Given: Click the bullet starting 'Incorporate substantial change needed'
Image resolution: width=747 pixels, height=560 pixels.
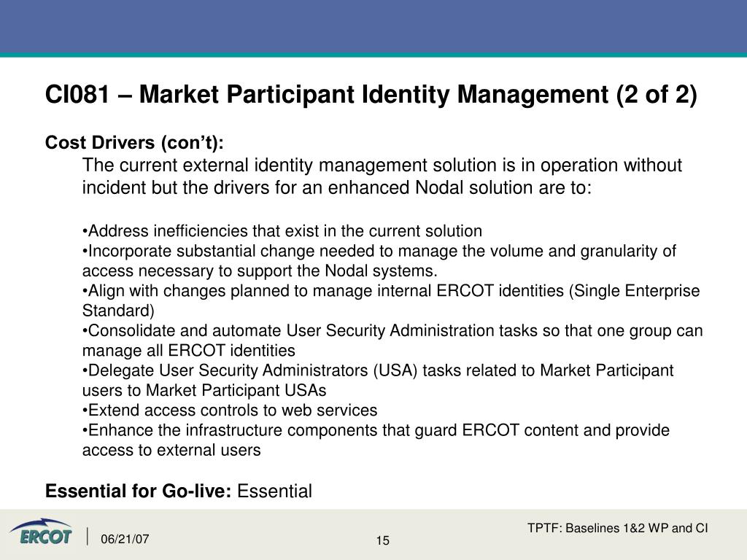Looking at the screenshot, I should (379, 260).
